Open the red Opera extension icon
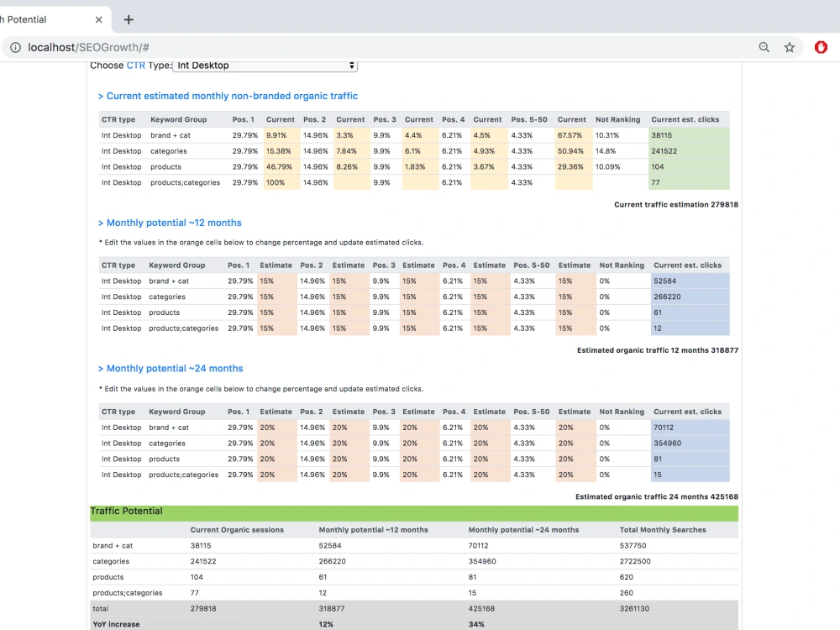Screen dimensions: 840x630 coord(821,47)
